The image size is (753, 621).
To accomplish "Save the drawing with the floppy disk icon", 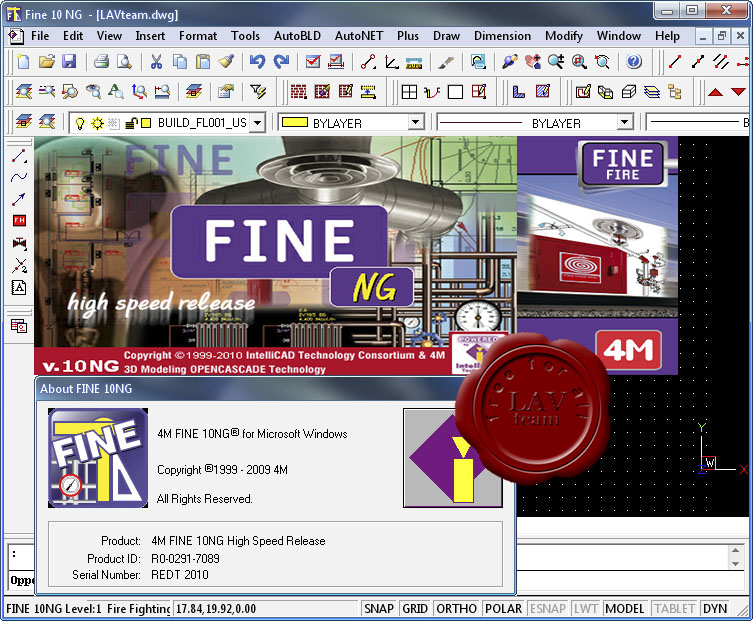I will click(69, 61).
